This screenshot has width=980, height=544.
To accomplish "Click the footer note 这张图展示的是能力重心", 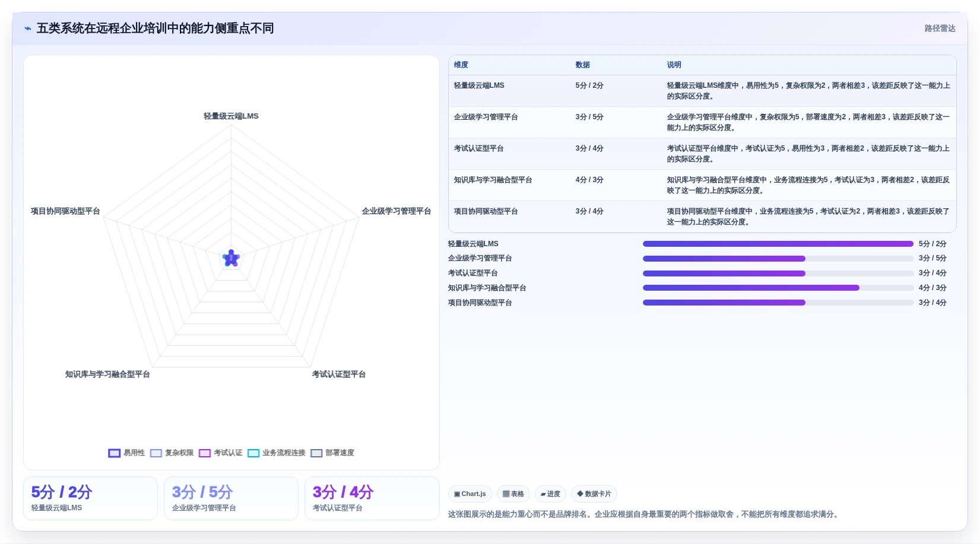I will coord(643,514).
